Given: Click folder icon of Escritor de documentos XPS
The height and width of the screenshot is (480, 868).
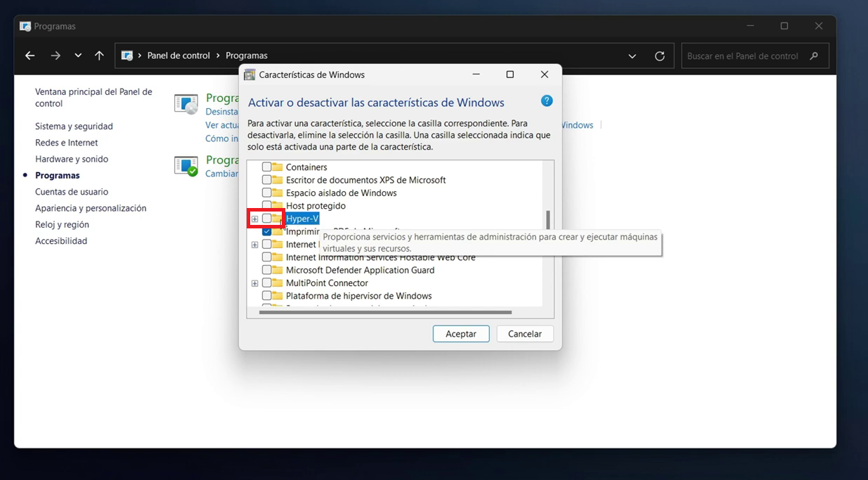Looking at the screenshot, I should click(278, 180).
